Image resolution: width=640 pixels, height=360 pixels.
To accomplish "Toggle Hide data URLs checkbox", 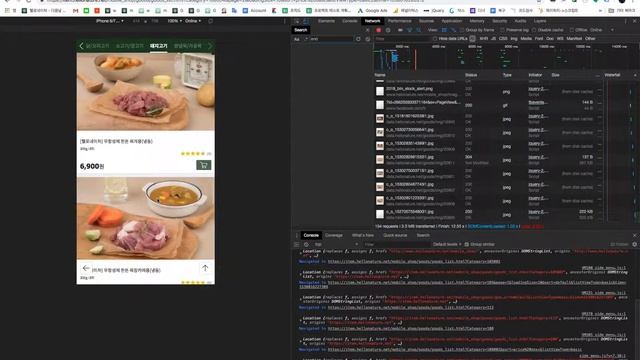I will click(x=435, y=39).
